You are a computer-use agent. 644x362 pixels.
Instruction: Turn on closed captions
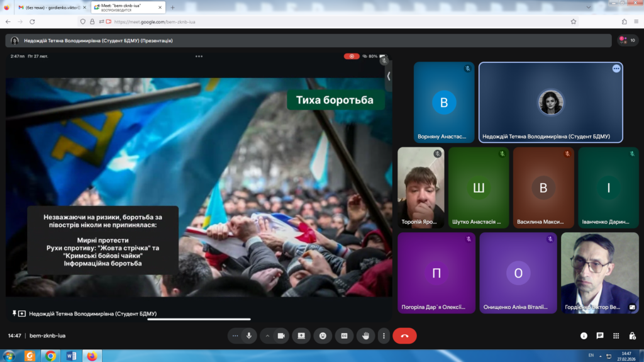(x=344, y=336)
